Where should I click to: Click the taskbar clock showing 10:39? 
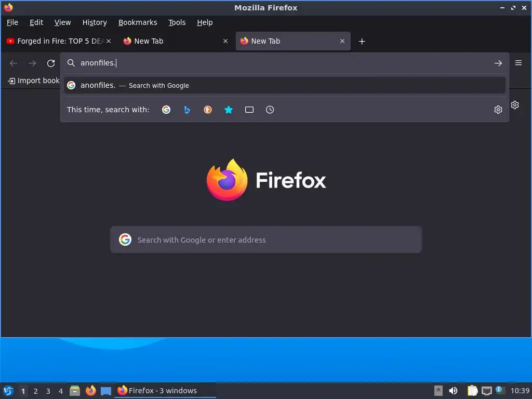click(x=520, y=391)
